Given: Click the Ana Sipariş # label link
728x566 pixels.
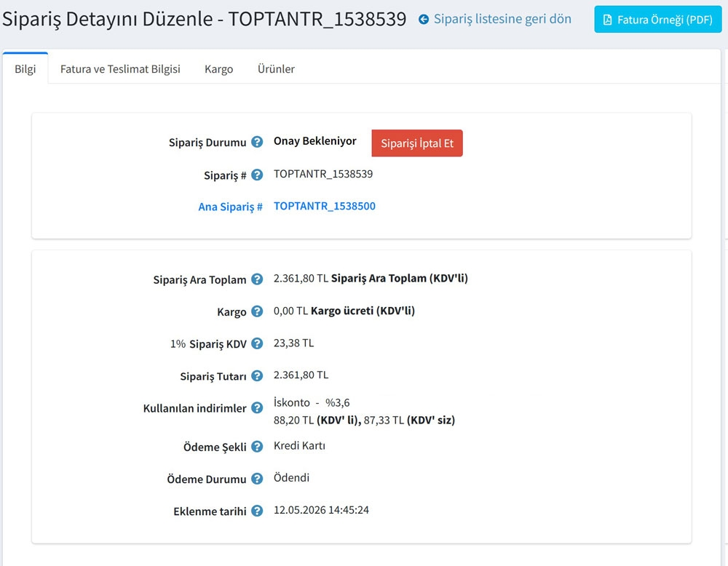Looking at the screenshot, I should coord(230,207).
